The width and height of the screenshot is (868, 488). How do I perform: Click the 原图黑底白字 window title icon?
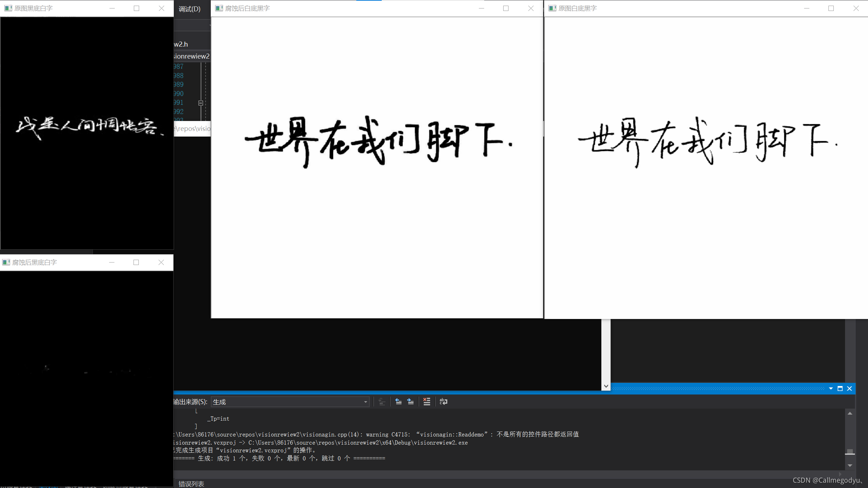pyautogui.click(x=8, y=8)
